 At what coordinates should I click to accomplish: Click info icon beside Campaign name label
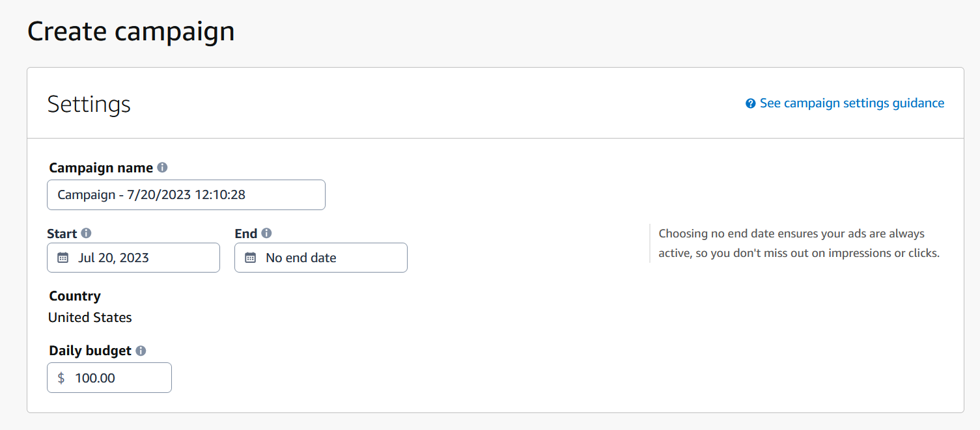[x=162, y=167]
